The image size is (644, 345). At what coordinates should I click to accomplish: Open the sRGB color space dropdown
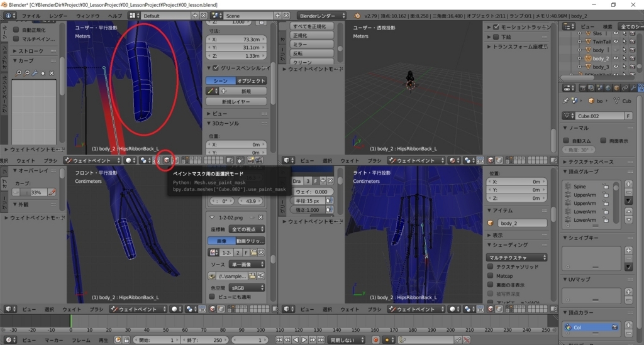[x=246, y=288]
